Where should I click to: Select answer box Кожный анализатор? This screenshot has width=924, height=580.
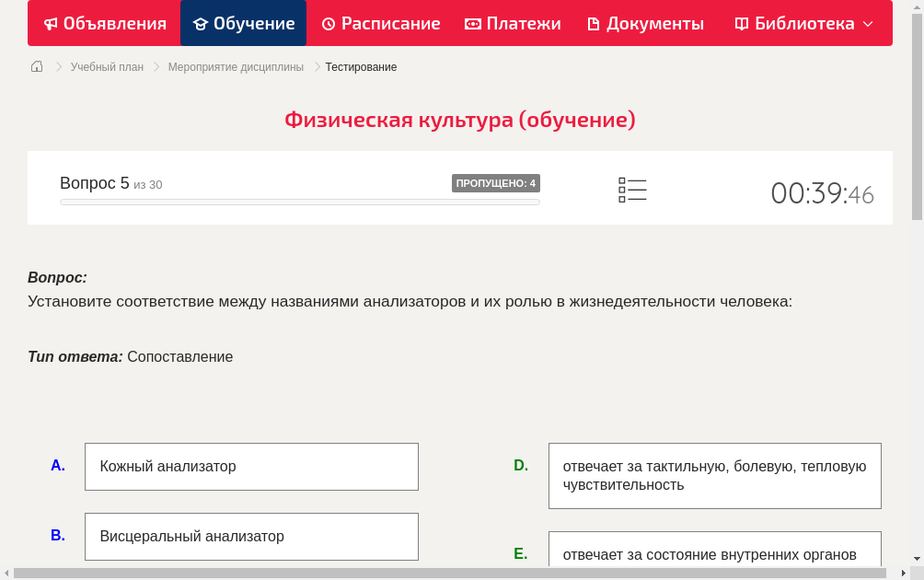point(251,467)
